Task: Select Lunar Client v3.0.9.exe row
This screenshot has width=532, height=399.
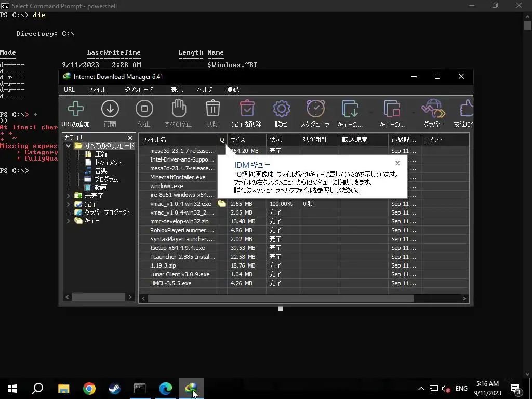Action: click(303, 274)
